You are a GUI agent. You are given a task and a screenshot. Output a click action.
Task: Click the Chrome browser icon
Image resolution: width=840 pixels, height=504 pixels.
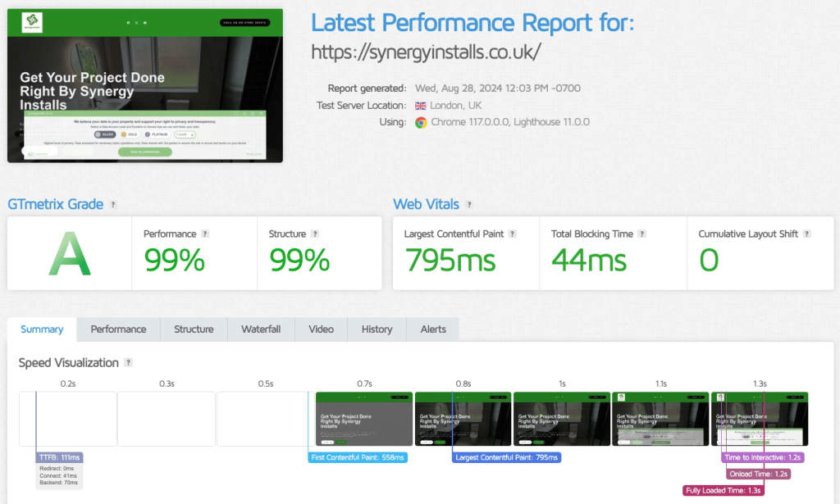[421, 123]
